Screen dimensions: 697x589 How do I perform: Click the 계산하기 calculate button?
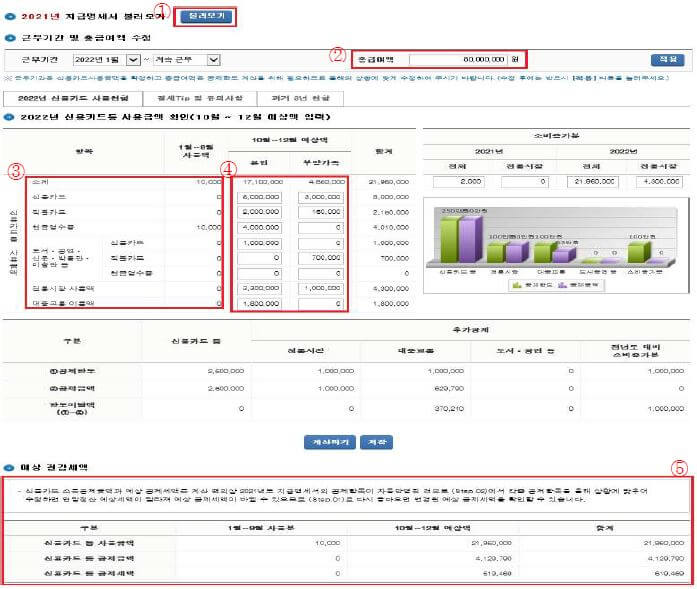330,442
